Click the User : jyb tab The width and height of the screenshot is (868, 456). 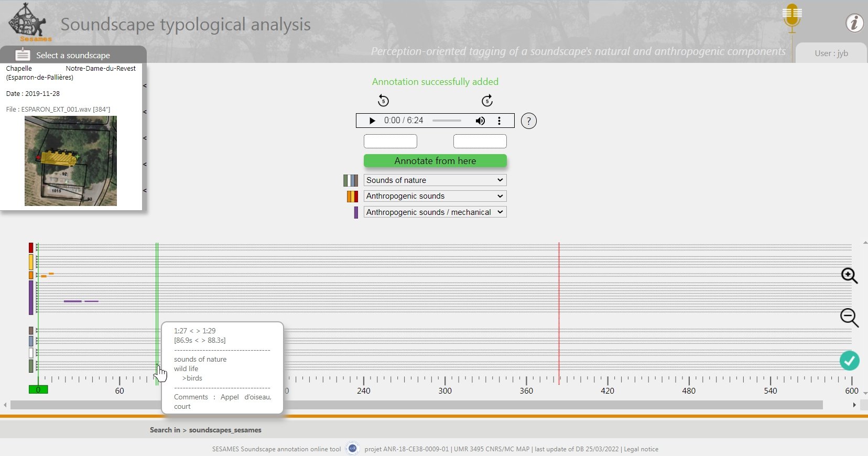pos(831,53)
